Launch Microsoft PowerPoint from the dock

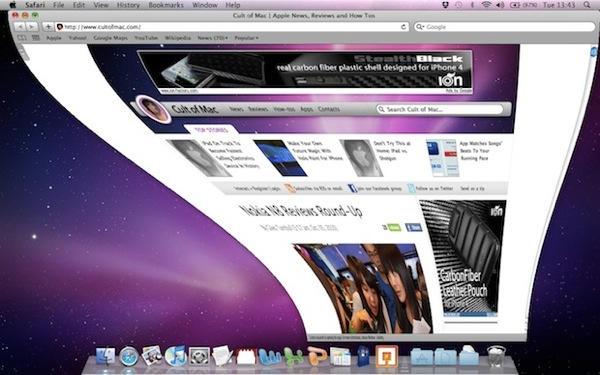click(x=317, y=356)
